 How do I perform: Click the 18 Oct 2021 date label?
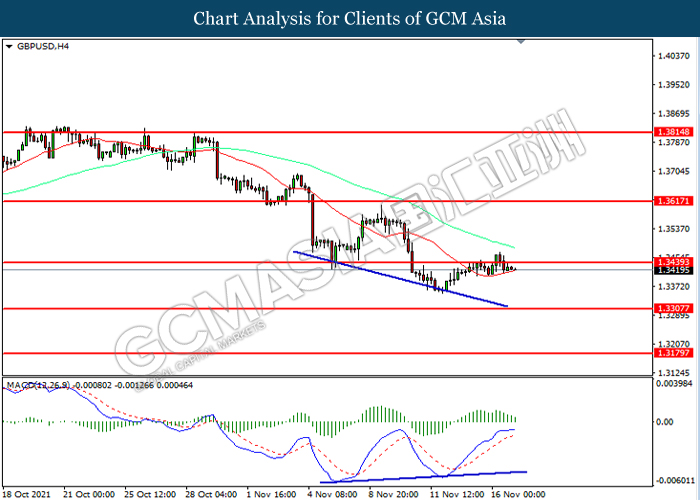point(25,494)
